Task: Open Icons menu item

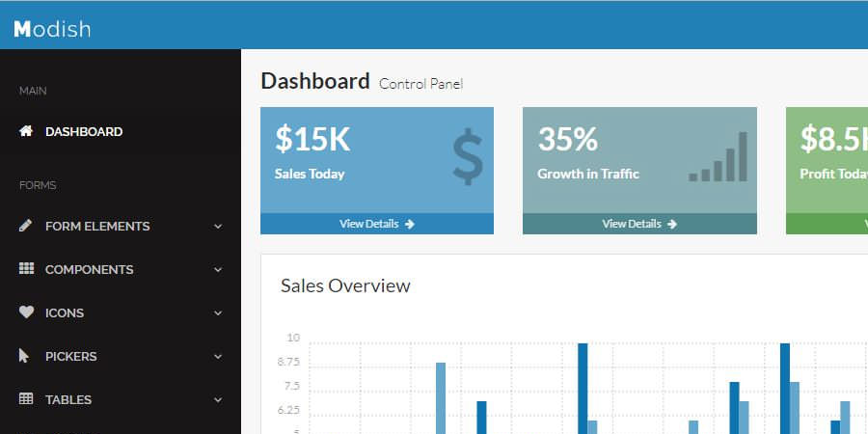Action: [x=121, y=312]
